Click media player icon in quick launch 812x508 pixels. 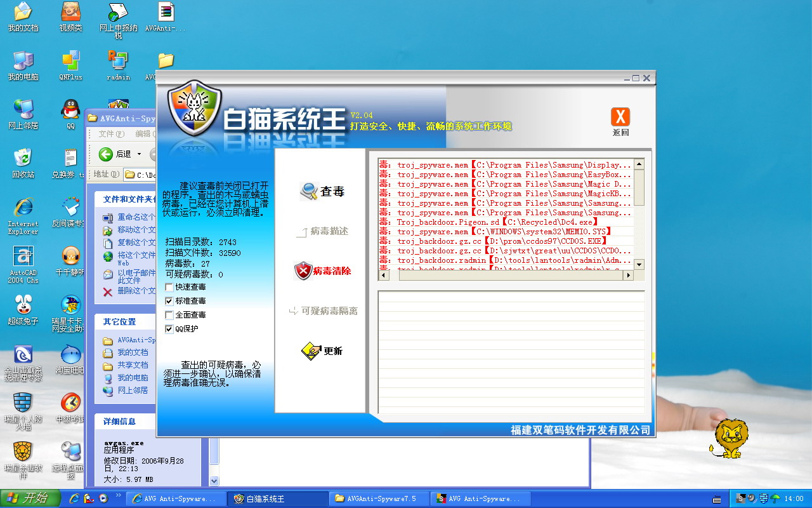click(x=103, y=498)
